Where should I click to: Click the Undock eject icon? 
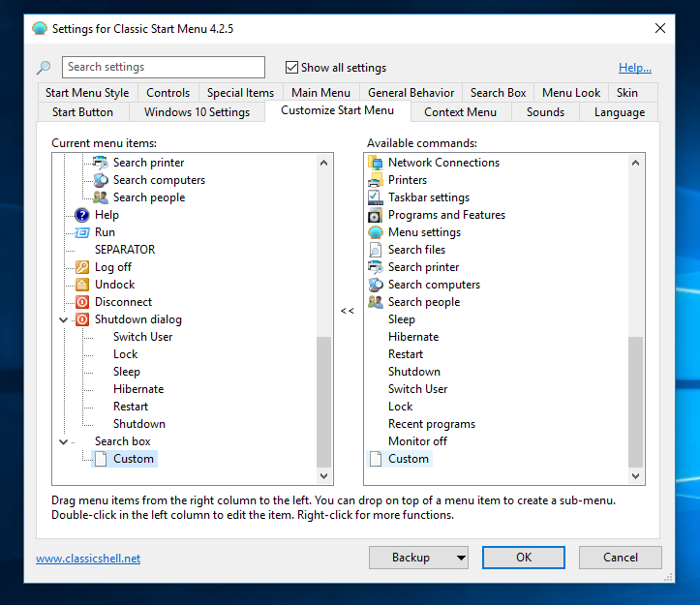pyautogui.click(x=82, y=285)
